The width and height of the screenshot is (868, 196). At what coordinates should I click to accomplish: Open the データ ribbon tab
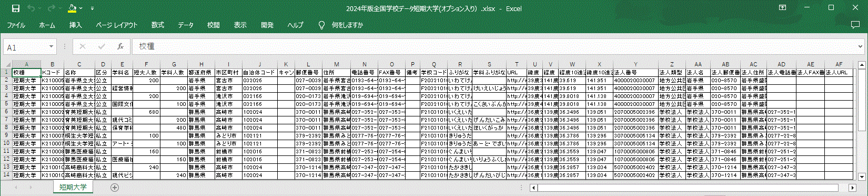coord(186,25)
